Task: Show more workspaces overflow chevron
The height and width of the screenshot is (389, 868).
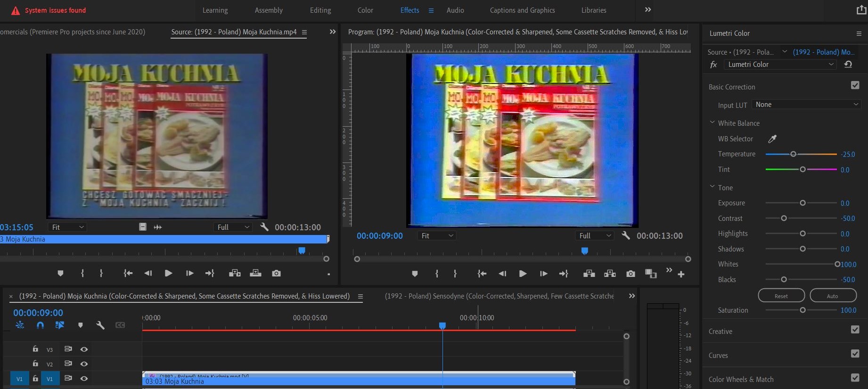Action: click(x=648, y=10)
